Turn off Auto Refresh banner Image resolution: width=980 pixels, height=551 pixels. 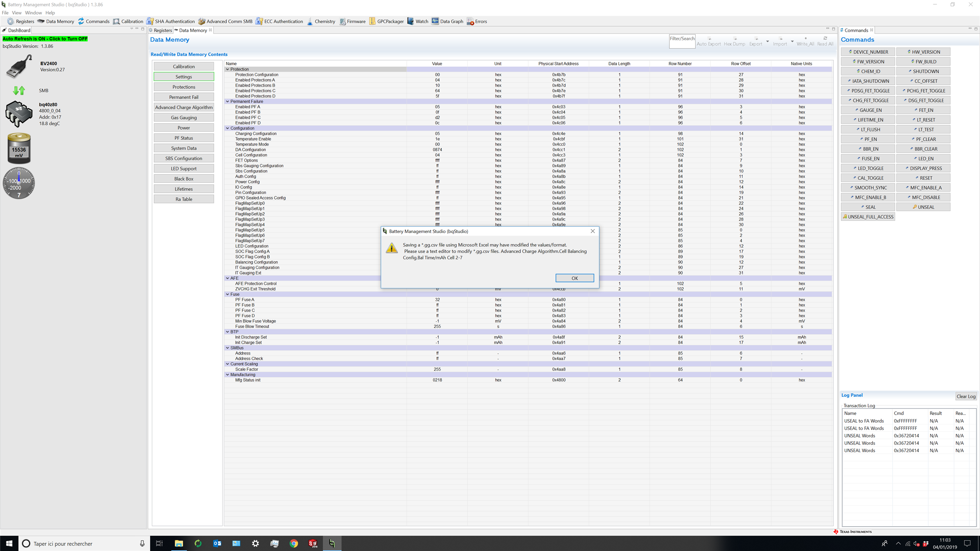point(45,39)
